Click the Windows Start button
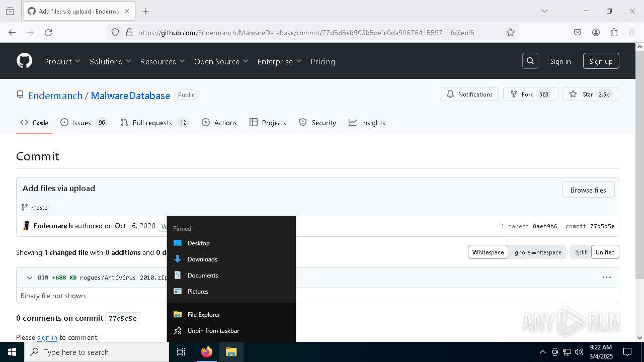This screenshot has width=644, height=362. 12,352
